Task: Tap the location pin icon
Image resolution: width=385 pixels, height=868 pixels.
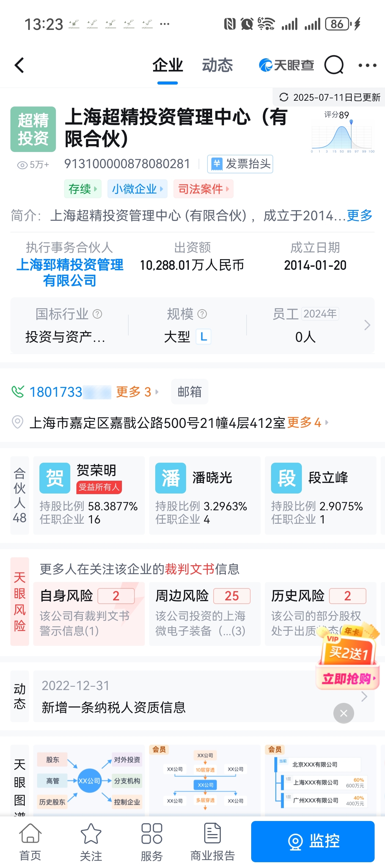Action: point(17,422)
